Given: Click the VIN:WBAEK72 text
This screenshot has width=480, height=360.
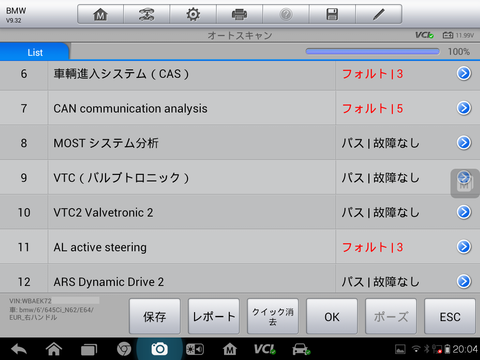Looking at the screenshot, I should coord(30,301).
